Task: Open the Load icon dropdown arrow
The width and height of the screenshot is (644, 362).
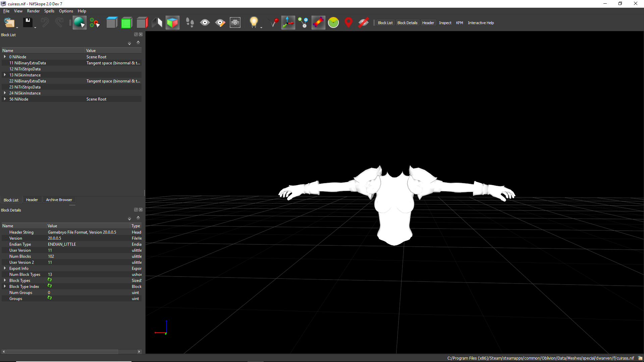Action: [x=17, y=27]
